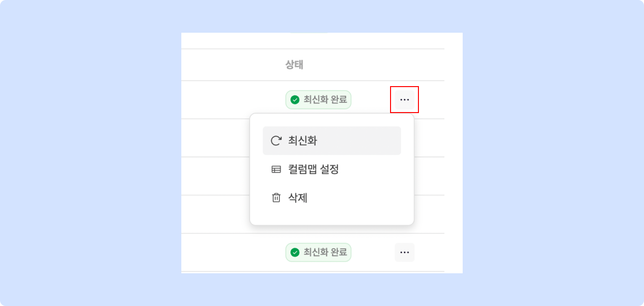Click the green check icon in top status badge
Viewport: 644px width, 306px height.
[x=295, y=100]
